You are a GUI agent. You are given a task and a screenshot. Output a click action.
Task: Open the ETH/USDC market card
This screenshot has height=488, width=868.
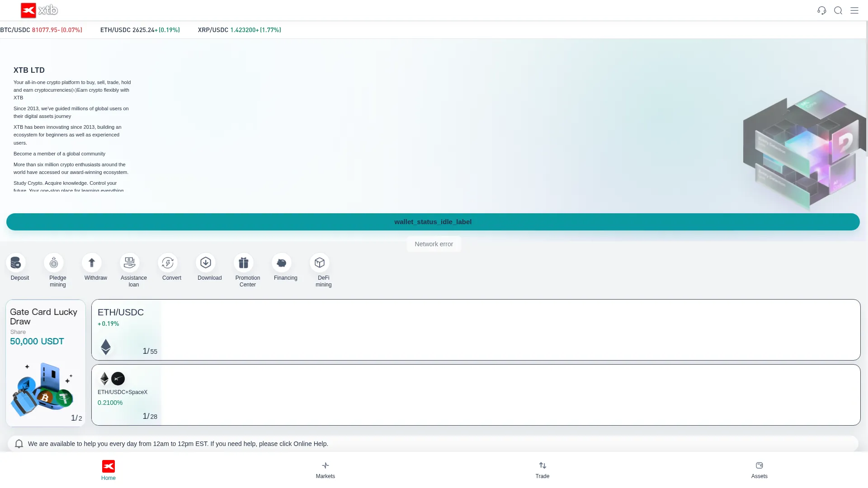click(476, 330)
